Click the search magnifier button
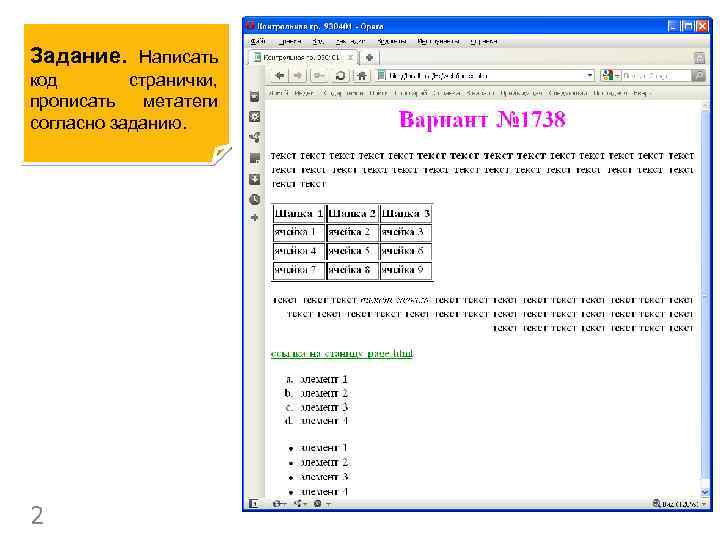 click(x=698, y=75)
